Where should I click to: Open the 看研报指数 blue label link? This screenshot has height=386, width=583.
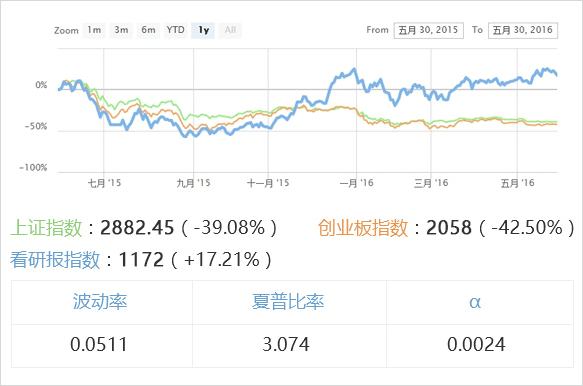[x=55, y=260]
